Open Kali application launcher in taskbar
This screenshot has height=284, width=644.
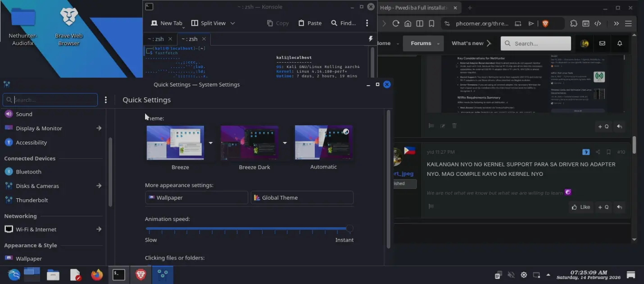[14, 275]
